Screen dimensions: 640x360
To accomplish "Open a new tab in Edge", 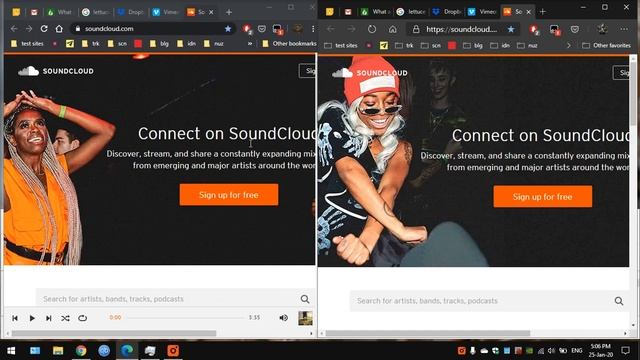I will tap(542, 12).
